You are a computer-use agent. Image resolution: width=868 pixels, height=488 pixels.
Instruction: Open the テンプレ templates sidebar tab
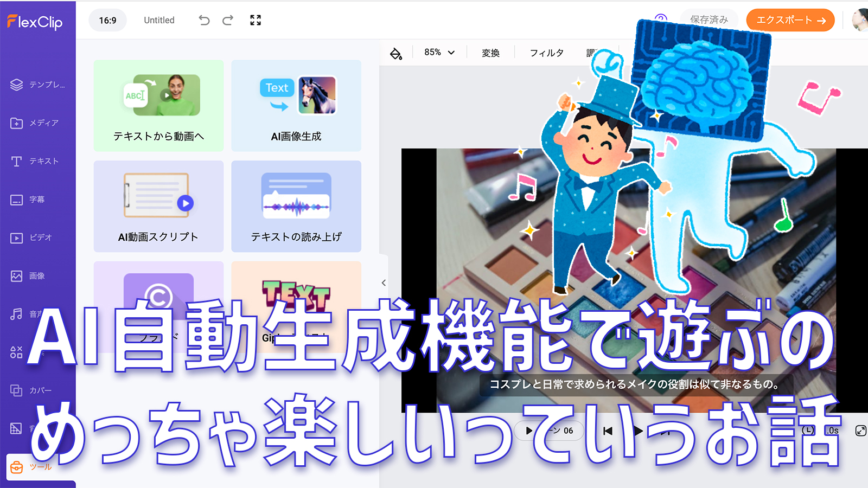[x=38, y=85]
